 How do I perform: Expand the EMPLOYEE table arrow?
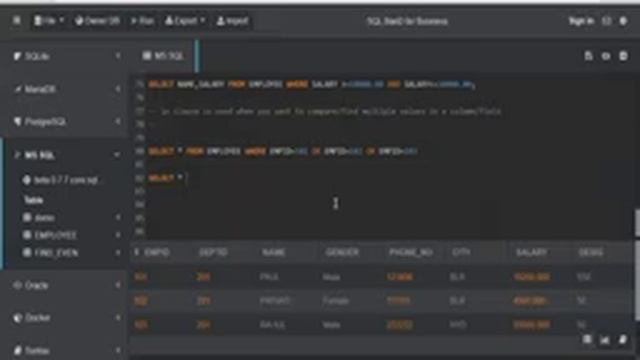pos(118,236)
